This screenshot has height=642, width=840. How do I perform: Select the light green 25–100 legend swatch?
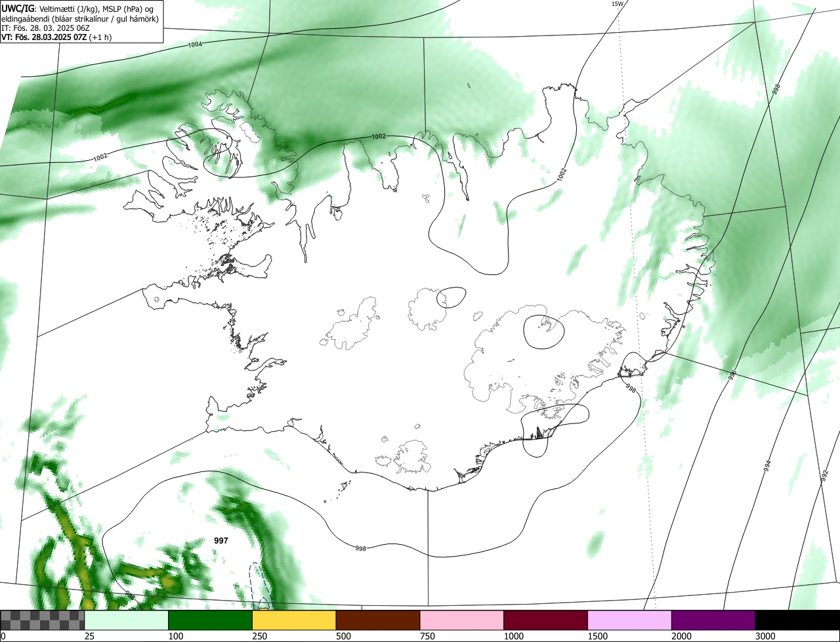127,620
